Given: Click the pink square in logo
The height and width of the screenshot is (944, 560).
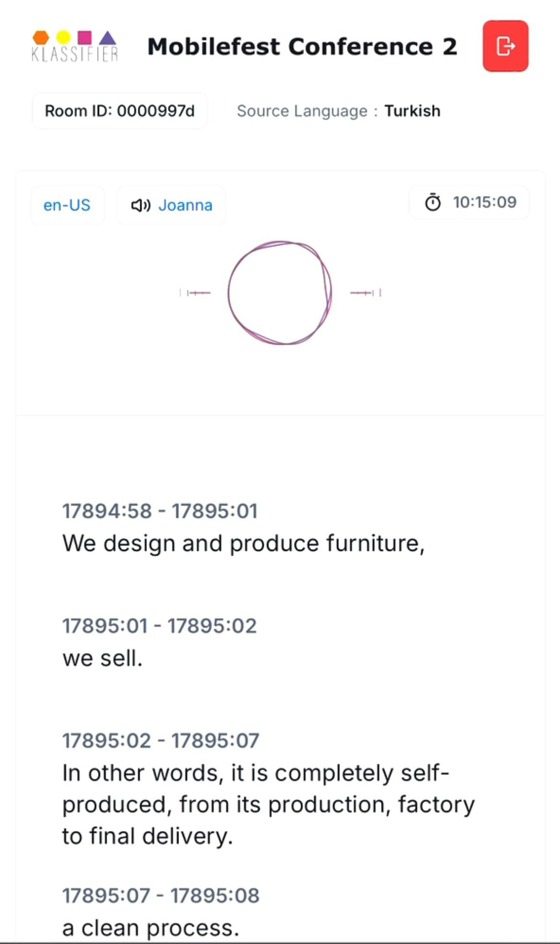Looking at the screenshot, I should (x=85, y=37).
